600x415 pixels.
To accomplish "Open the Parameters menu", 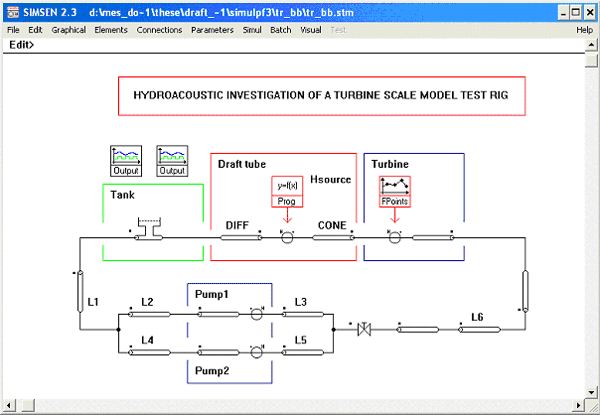I will (x=212, y=30).
